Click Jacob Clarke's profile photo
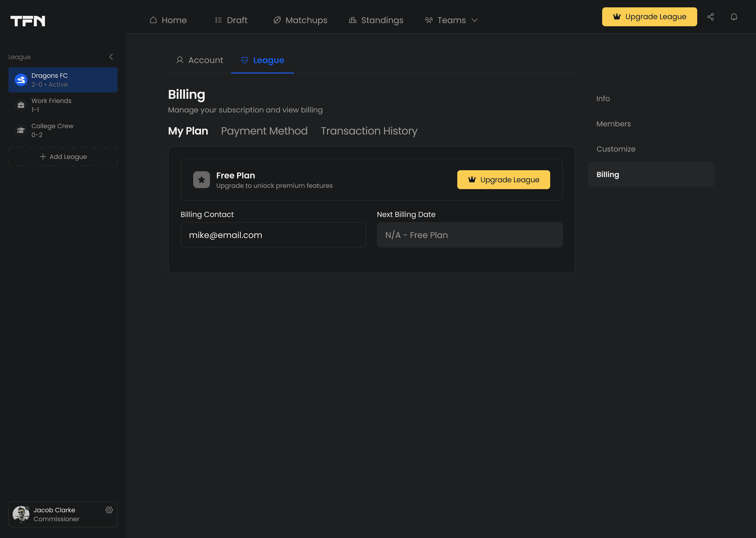 pos(21,514)
